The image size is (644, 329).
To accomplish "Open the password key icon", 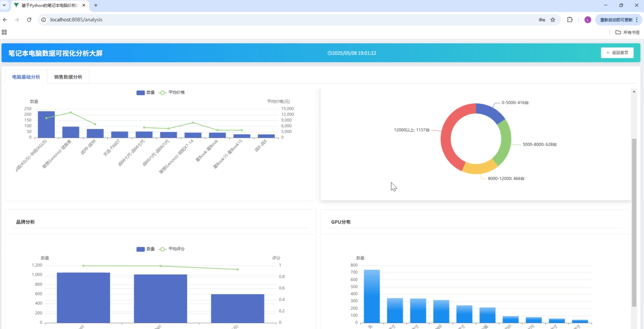I will tap(542, 20).
